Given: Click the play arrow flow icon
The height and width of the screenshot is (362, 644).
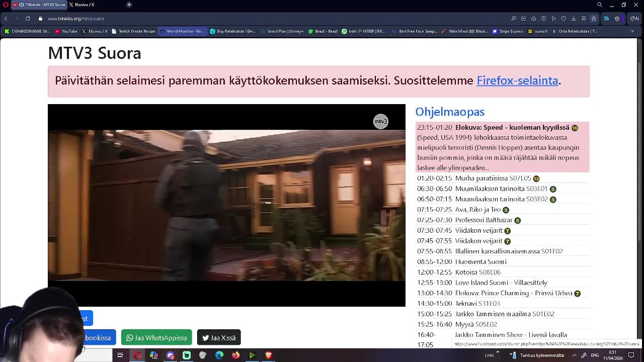Looking at the screenshot, I should [553, 19].
